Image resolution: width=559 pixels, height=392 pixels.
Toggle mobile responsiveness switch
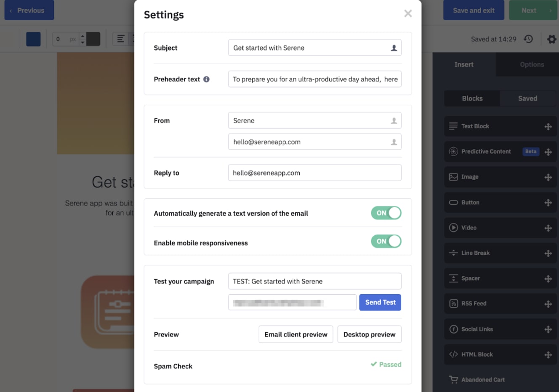386,241
